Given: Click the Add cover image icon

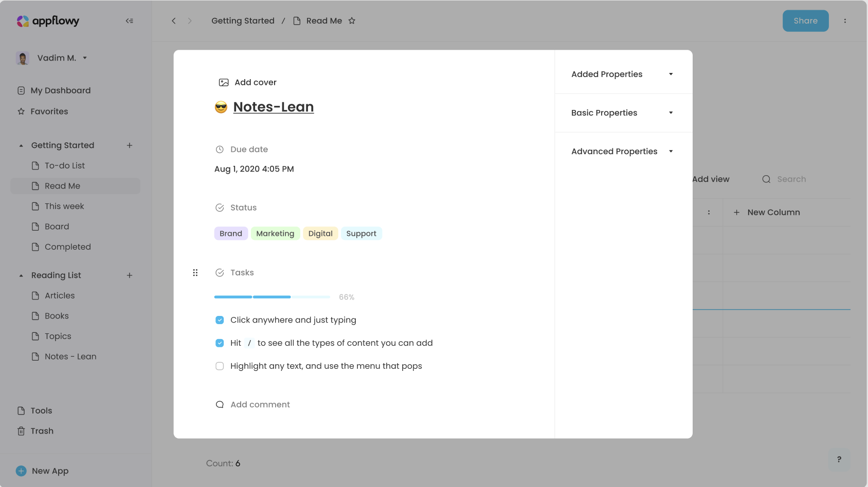Looking at the screenshot, I should point(223,82).
